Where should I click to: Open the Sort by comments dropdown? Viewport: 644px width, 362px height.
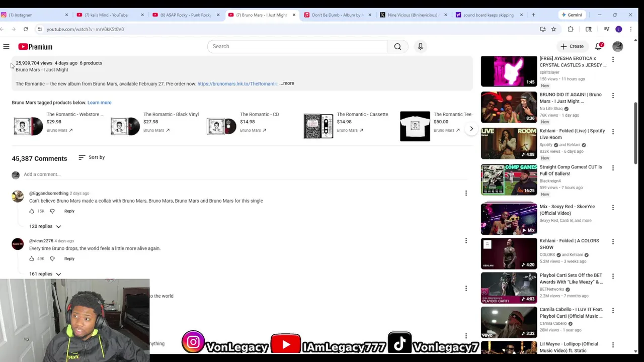(x=92, y=157)
